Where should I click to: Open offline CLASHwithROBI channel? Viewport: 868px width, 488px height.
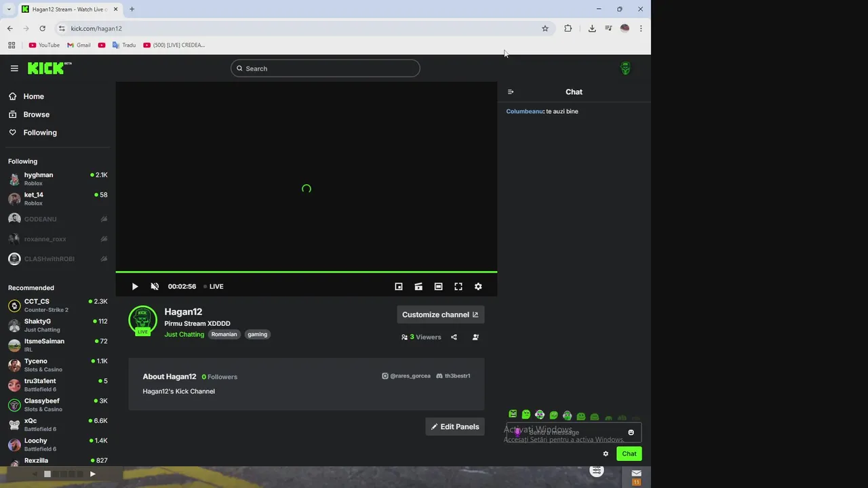click(58, 259)
